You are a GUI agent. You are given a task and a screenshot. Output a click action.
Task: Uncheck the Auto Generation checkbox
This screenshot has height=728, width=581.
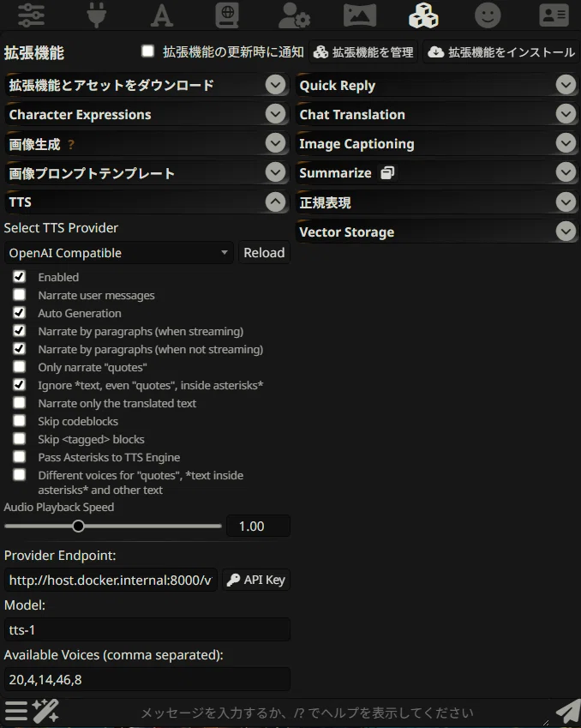[19, 312]
